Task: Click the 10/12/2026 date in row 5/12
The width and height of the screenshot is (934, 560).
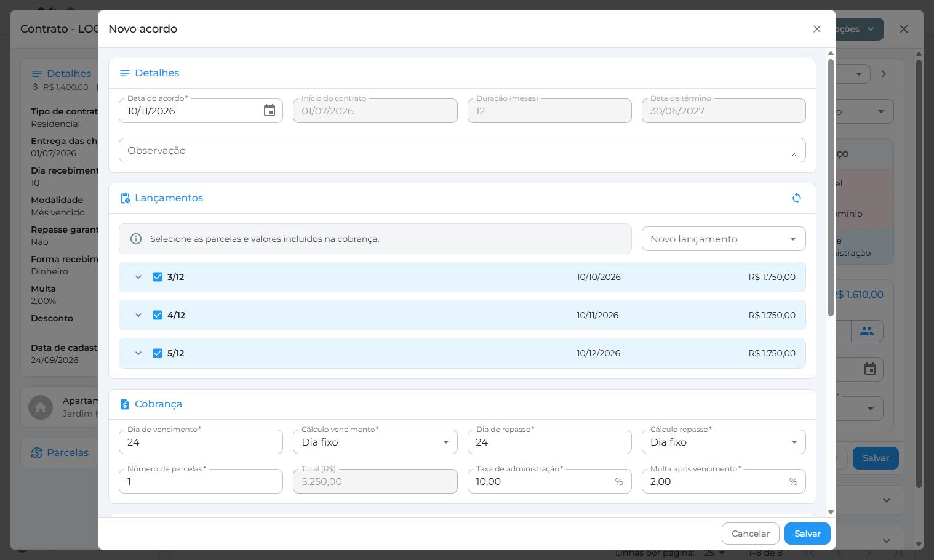Action: coord(598,353)
